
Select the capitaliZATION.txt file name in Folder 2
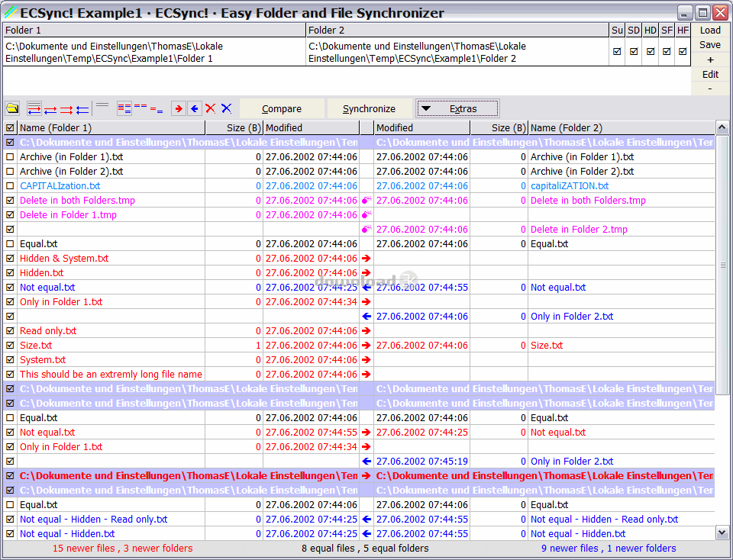[570, 186]
